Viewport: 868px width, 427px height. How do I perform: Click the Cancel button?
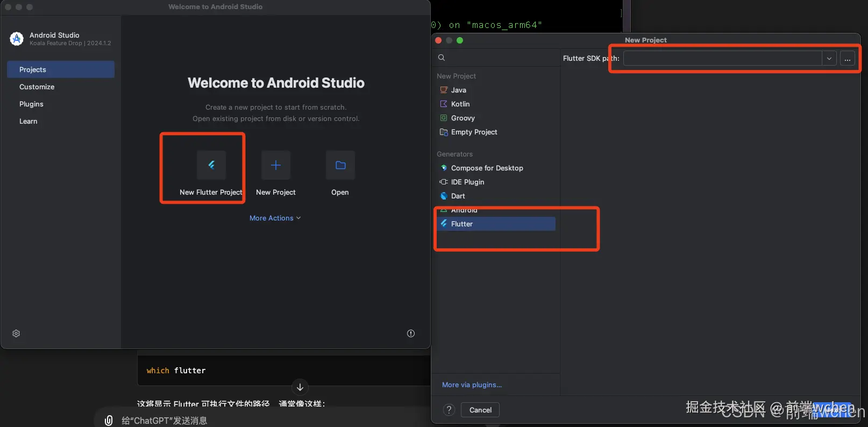(x=480, y=410)
